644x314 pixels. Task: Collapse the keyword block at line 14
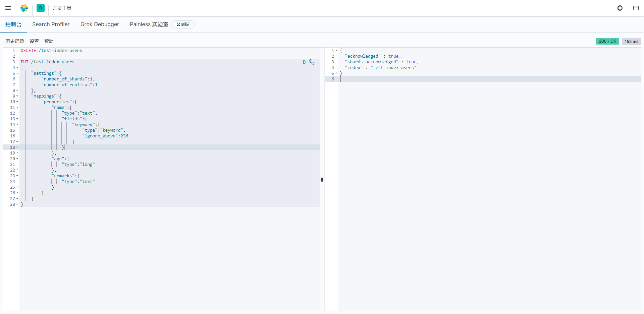pyautogui.click(x=17, y=125)
